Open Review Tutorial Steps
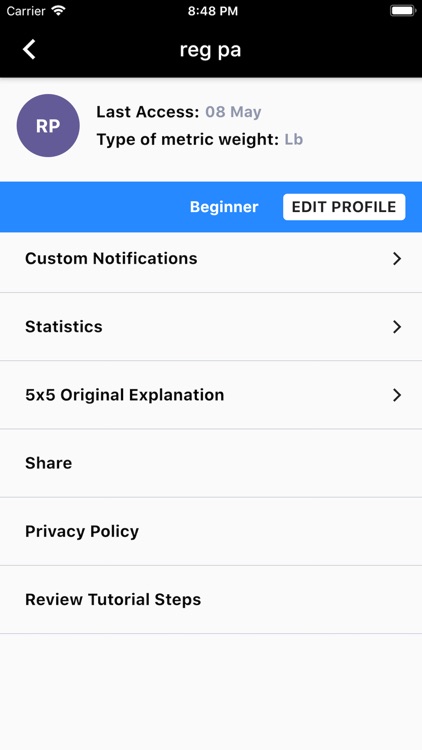The image size is (422, 750). [x=211, y=599]
